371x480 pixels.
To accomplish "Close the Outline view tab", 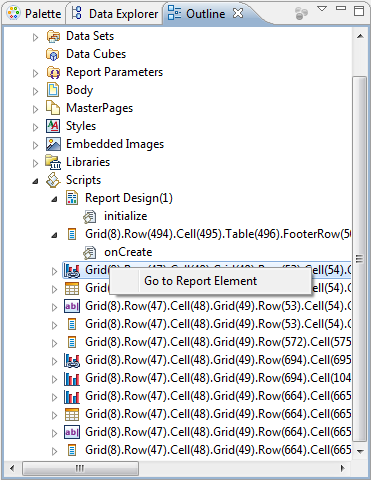I will coord(238,13).
